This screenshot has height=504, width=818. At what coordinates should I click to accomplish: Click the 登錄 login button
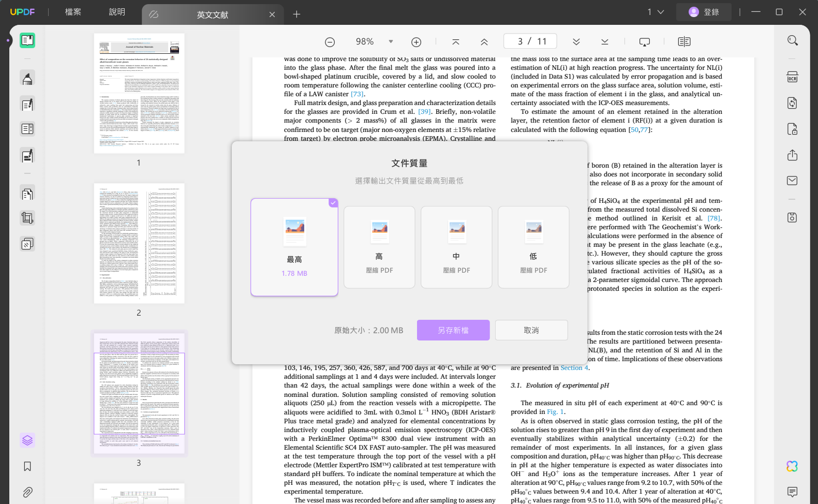(705, 12)
